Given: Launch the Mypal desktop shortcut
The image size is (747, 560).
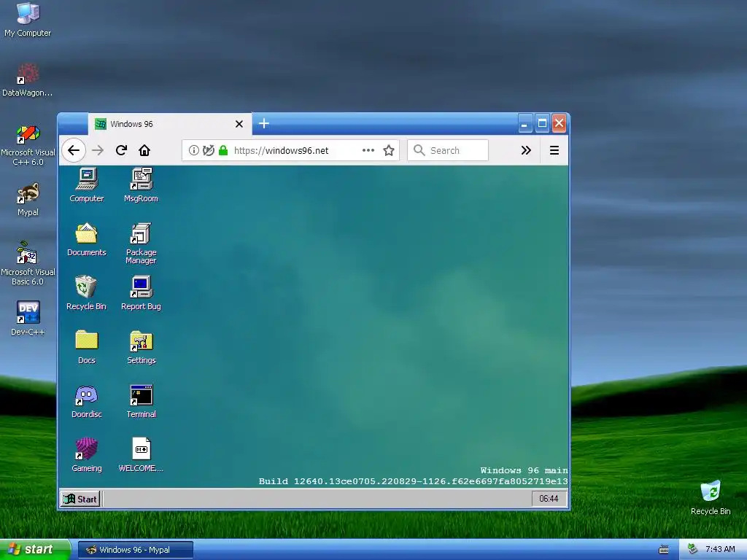Looking at the screenshot, I should point(28,200).
